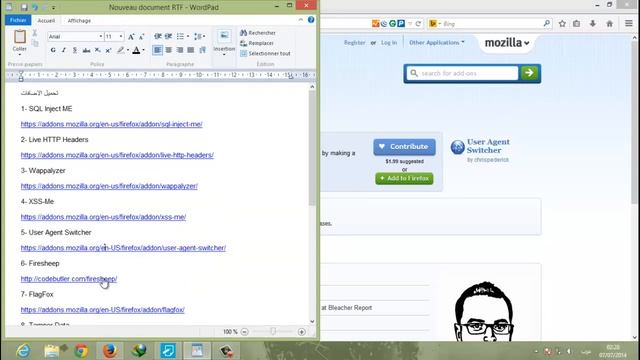640x360 pixels.
Task: Open the codebutler firesheep link
Action: [69, 279]
